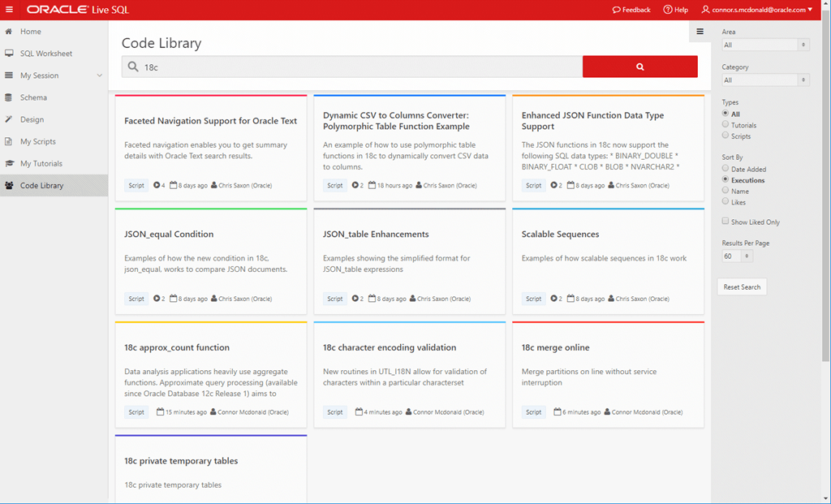Click the magnifier icon in the search box
The width and height of the screenshot is (831, 504).
pos(133,67)
